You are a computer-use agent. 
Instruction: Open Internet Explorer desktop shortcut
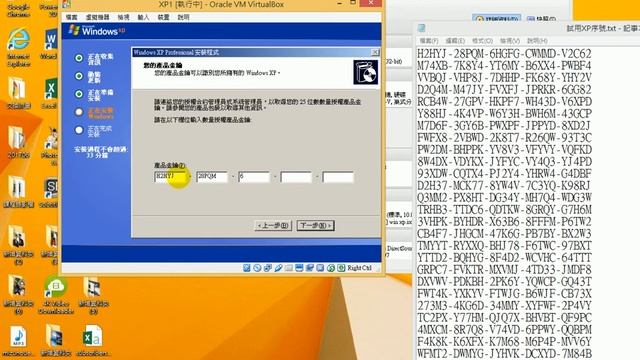18,47
